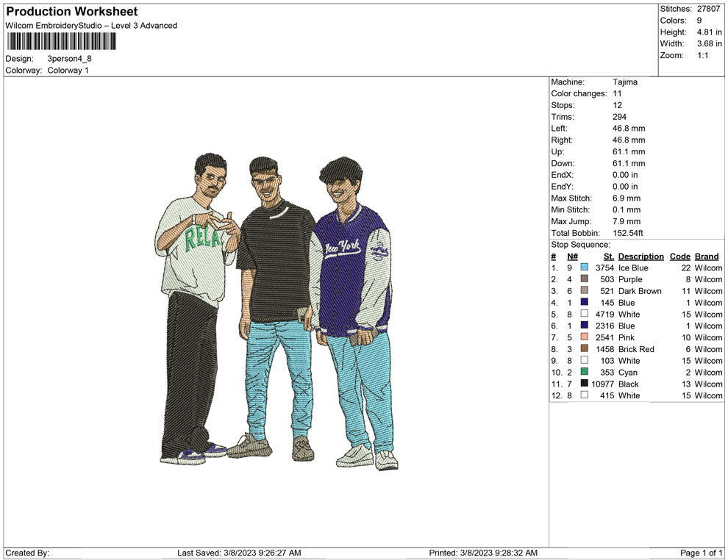
Task: Select the Pink color swatch
Action: click(x=584, y=337)
